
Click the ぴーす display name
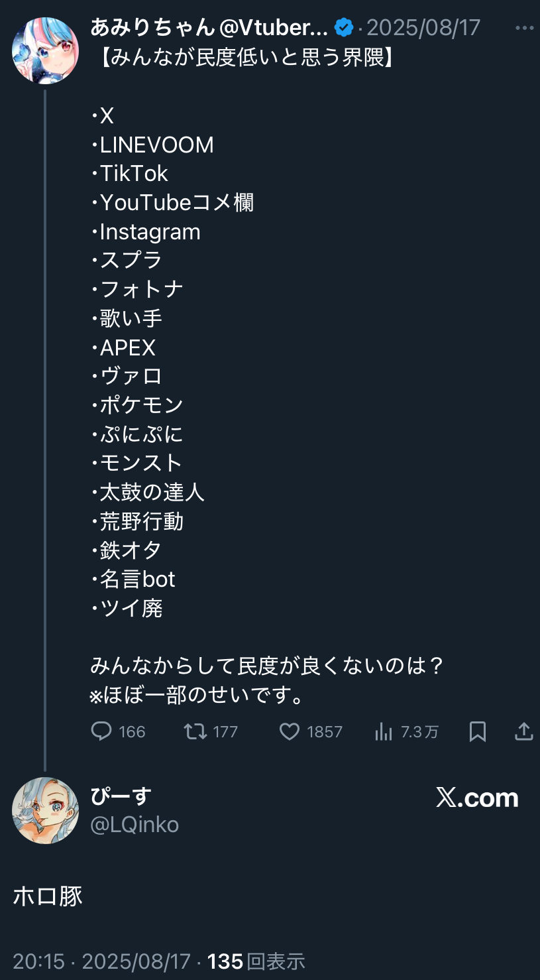(x=121, y=796)
